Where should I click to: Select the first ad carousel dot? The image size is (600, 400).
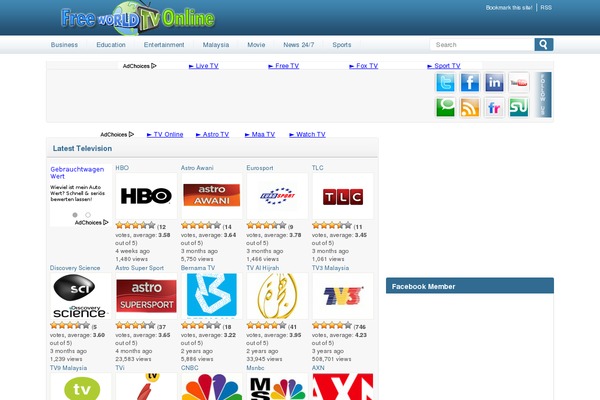coord(75,215)
